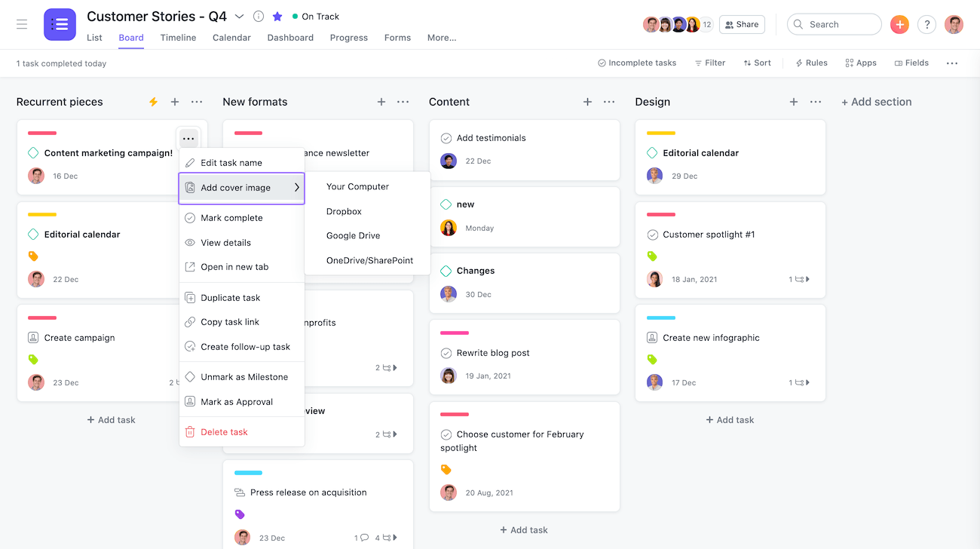980x549 pixels.
Task: Open the project info icon
Action: (259, 17)
